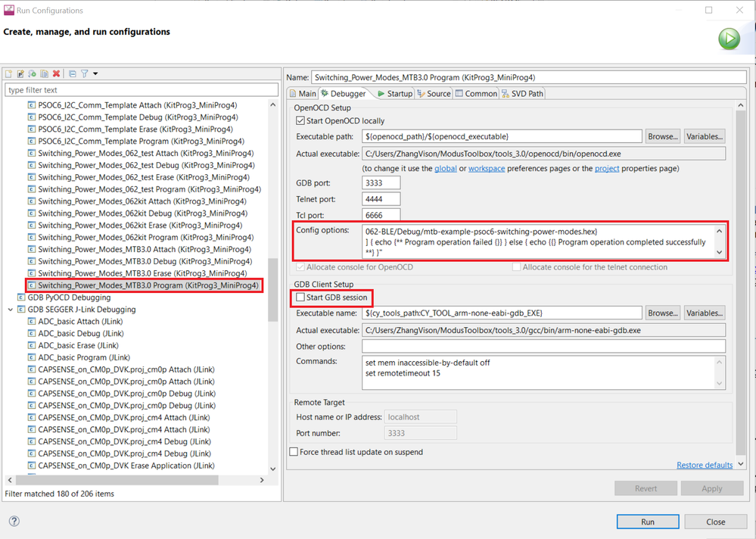756x539 pixels.
Task: Toggle Allocate console for OpenOCD checkbox
Action: (x=300, y=267)
